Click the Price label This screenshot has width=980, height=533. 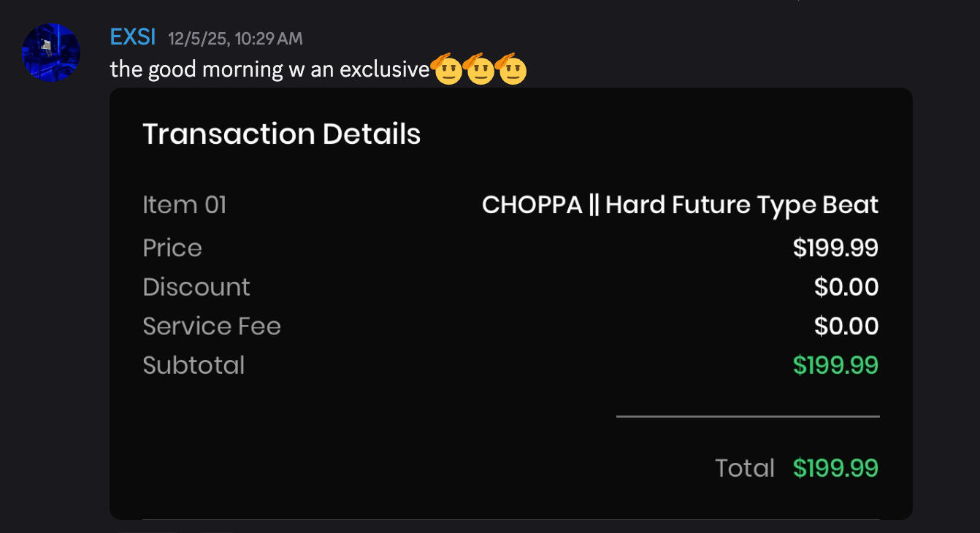tap(172, 248)
